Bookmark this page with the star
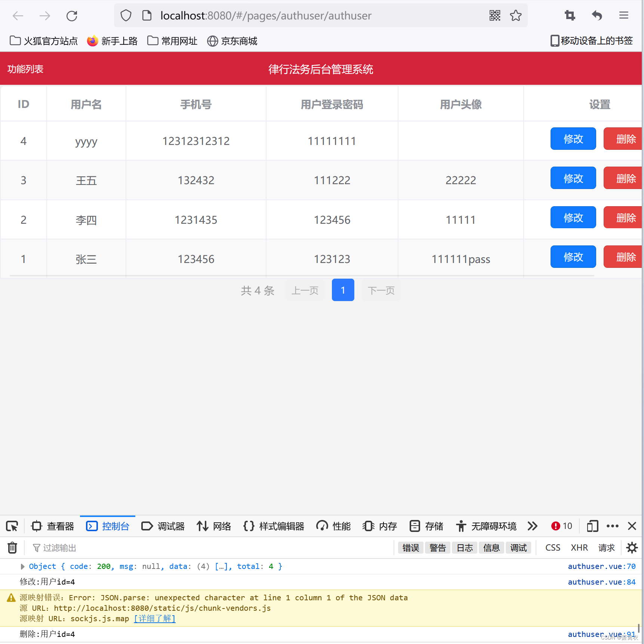Screen dimensions: 644x644 point(516,15)
